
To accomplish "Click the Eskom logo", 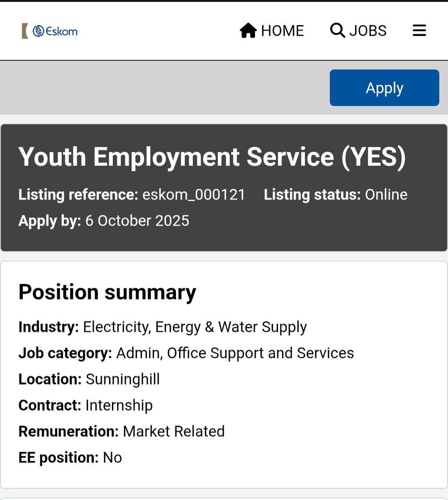I will pos(55,31).
